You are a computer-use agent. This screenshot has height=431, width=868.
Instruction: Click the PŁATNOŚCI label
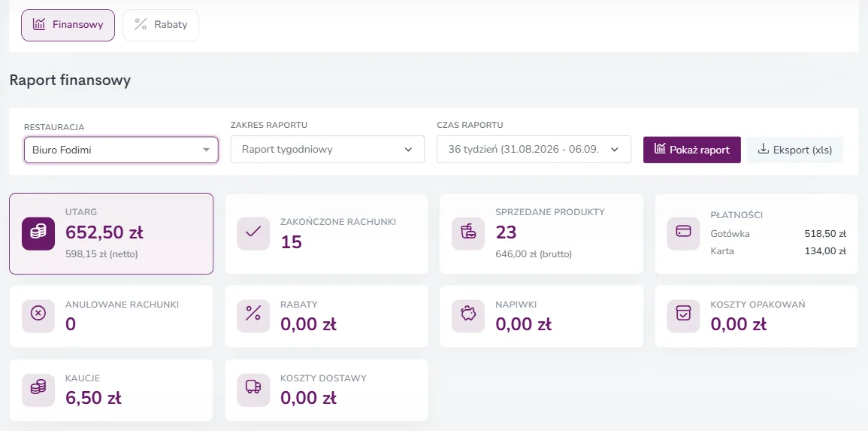tap(736, 215)
